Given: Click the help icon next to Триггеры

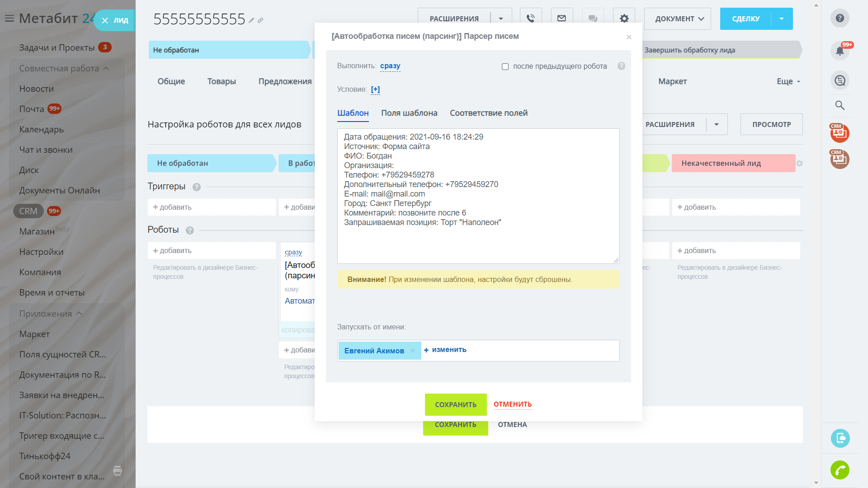Looking at the screenshot, I should [x=196, y=187].
